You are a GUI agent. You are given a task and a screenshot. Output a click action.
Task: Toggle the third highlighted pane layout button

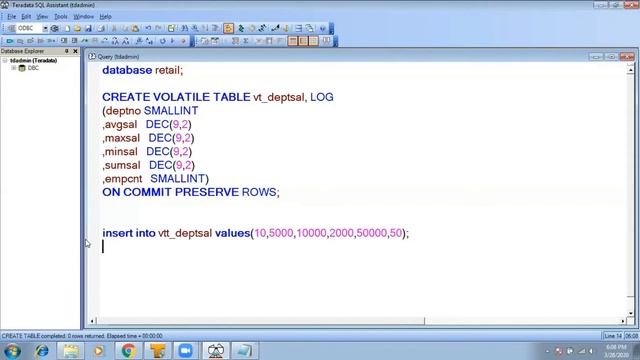[x=313, y=41]
